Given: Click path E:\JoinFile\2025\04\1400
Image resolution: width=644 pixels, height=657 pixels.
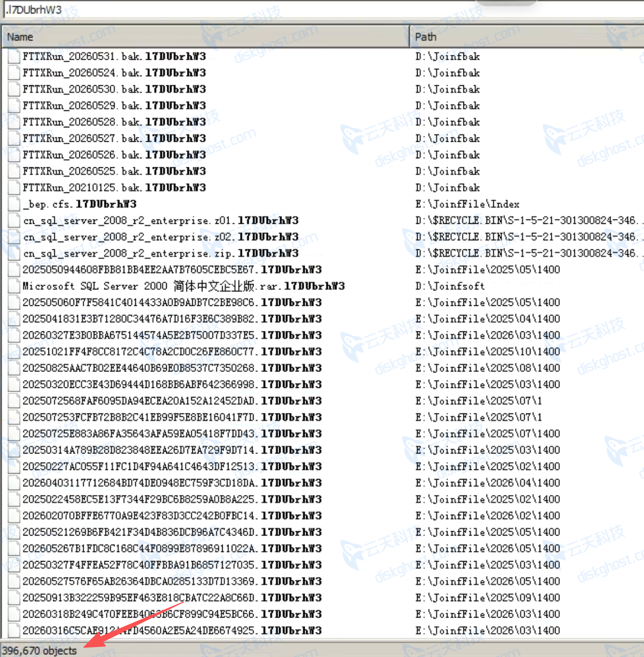Looking at the screenshot, I should pyautogui.click(x=487, y=319).
